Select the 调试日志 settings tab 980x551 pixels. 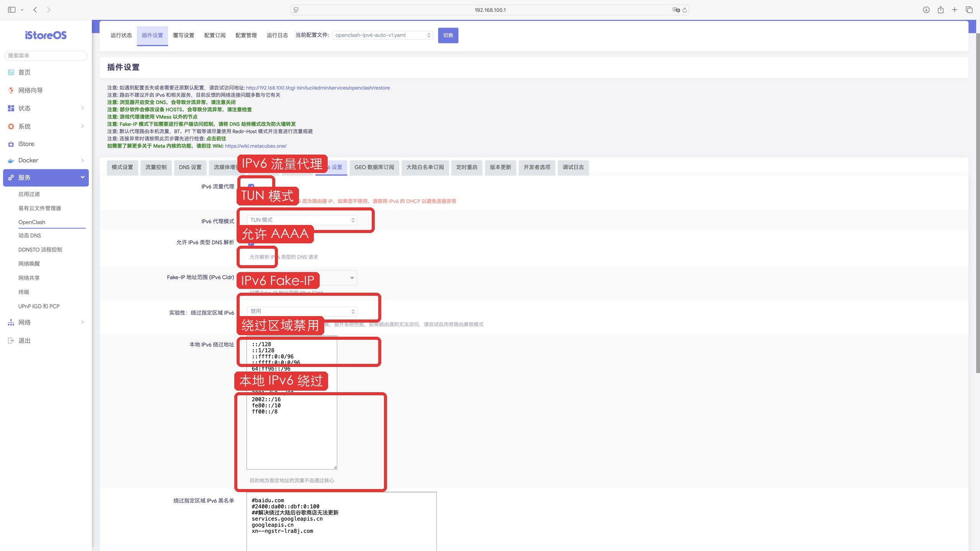573,168
